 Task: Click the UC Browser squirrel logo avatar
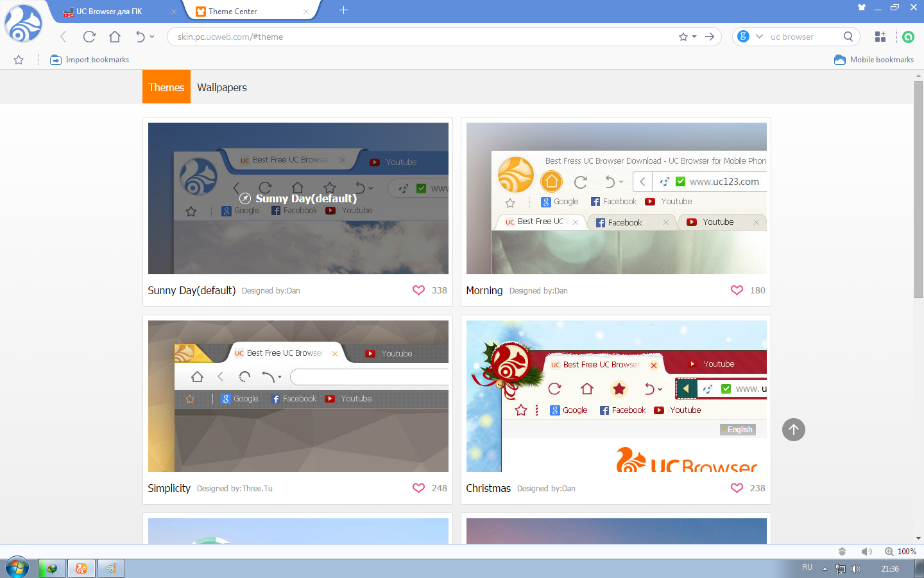point(23,23)
